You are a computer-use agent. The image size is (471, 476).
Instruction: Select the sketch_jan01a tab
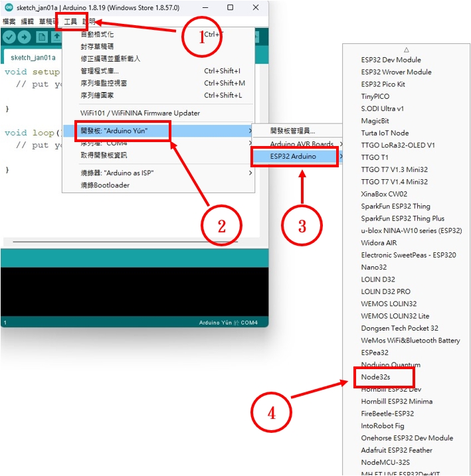(x=33, y=58)
